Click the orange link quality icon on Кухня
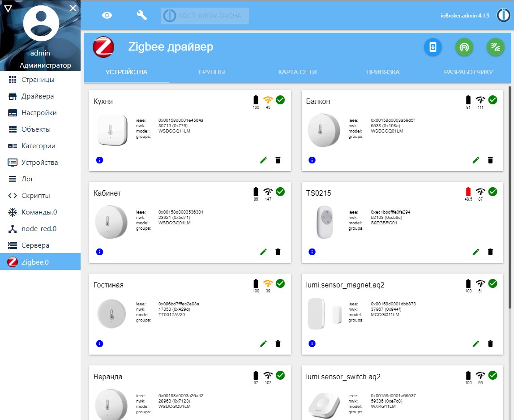Viewport: 514px width, 420px height. [268, 100]
